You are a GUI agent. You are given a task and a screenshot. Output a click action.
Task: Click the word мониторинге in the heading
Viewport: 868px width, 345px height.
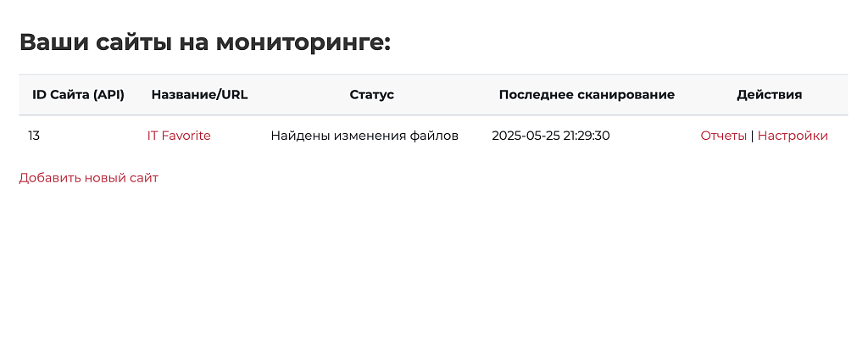click(303, 42)
